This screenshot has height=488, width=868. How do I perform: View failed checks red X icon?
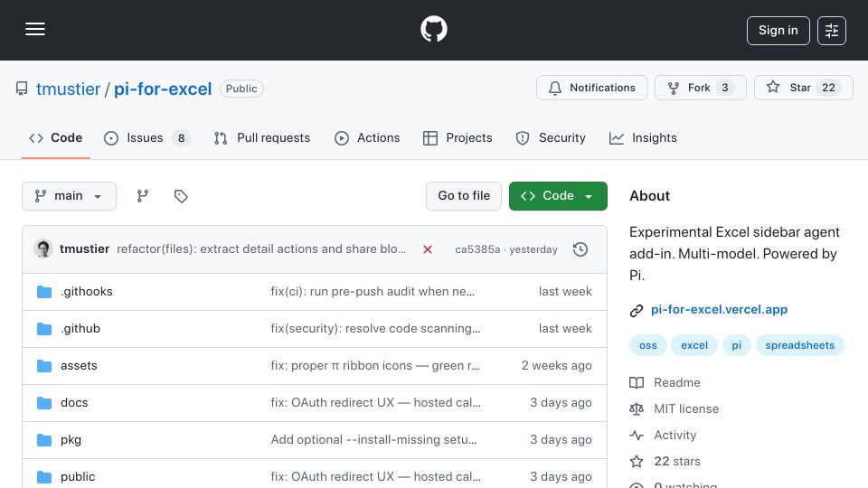click(428, 249)
